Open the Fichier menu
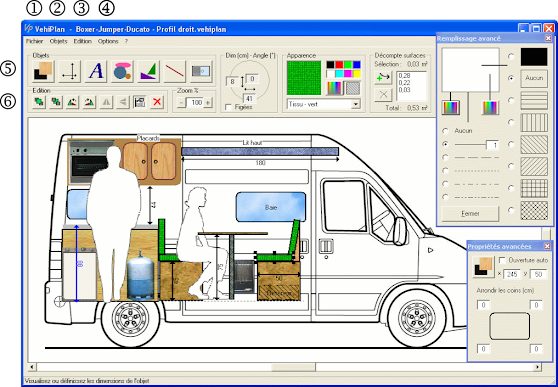This screenshot has width=558, height=387. pos(35,41)
